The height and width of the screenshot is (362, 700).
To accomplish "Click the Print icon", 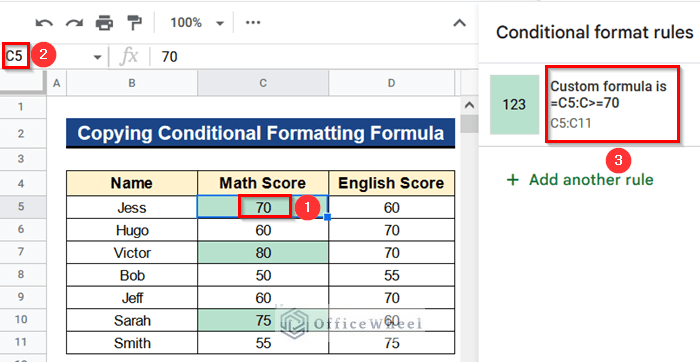I will pyautogui.click(x=104, y=23).
